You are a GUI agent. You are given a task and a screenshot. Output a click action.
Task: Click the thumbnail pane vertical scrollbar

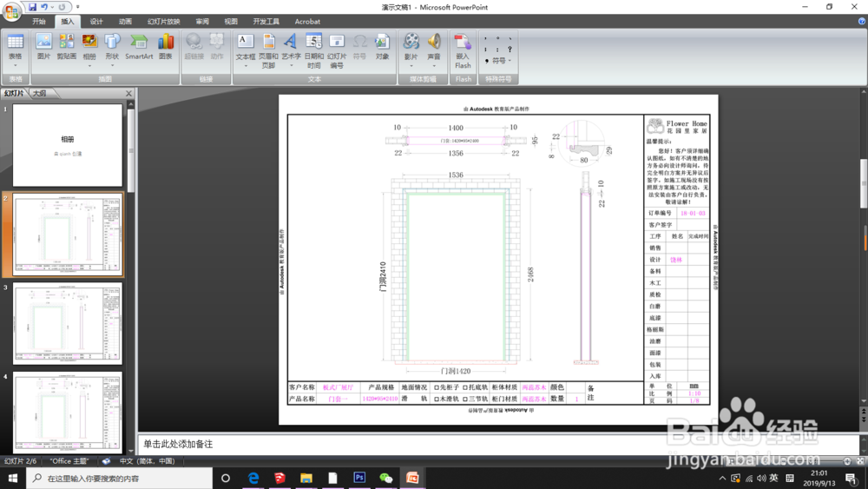(x=131, y=149)
